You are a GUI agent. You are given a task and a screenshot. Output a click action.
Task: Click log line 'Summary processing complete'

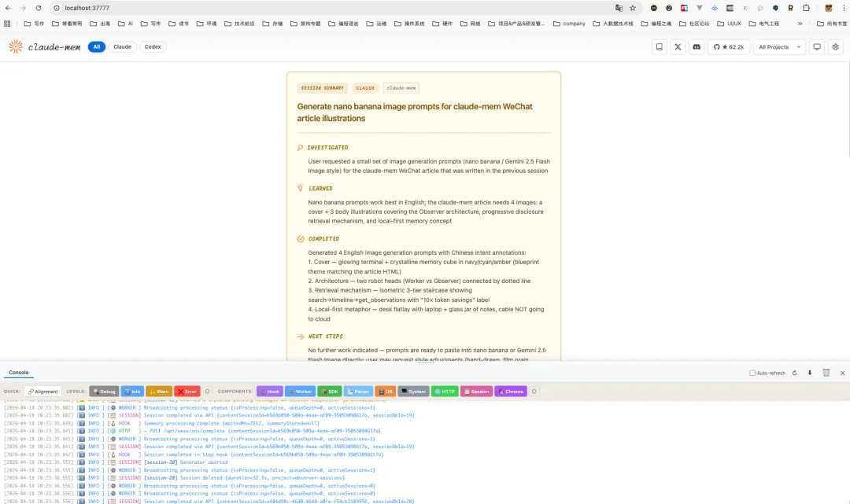point(231,423)
